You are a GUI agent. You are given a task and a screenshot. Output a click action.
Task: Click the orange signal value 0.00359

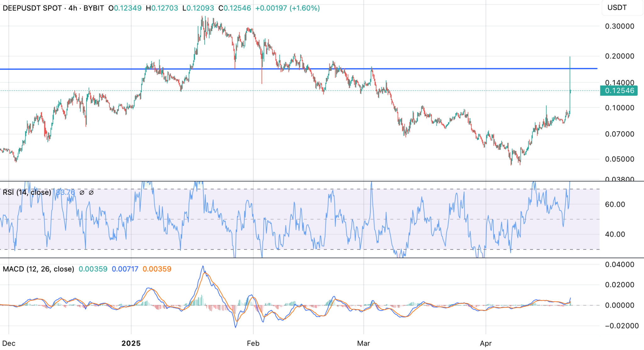click(x=157, y=269)
